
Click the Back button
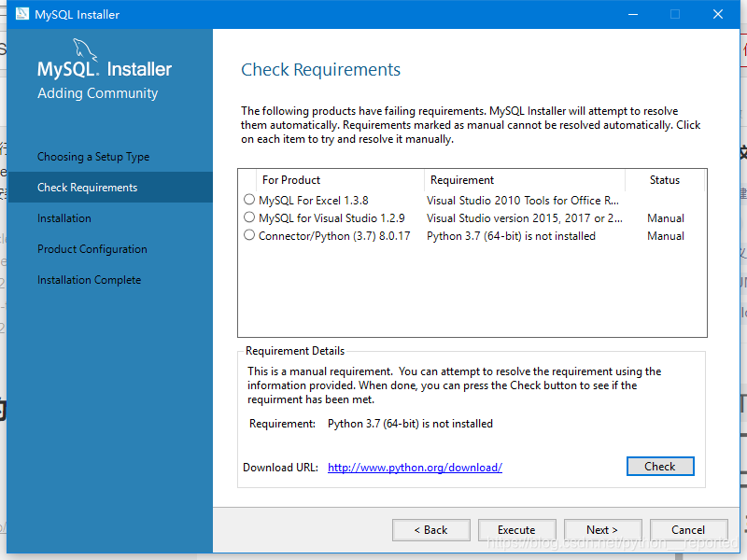coord(431,530)
